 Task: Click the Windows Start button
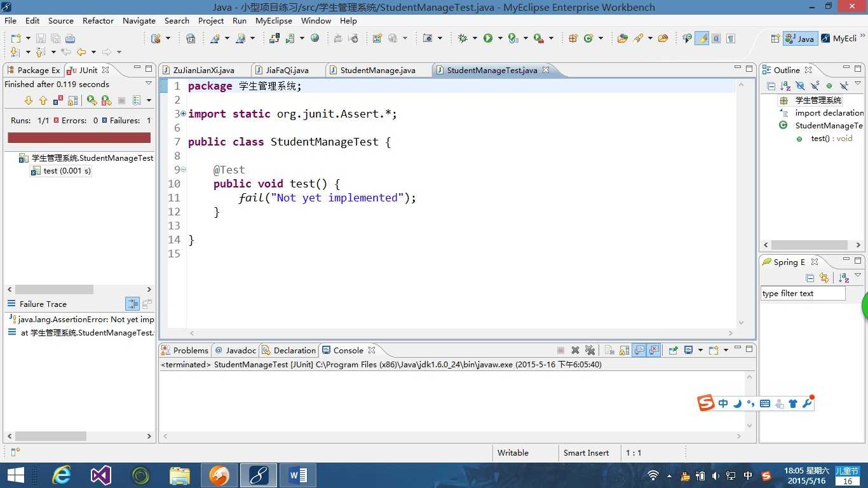[x=15, y=475]
